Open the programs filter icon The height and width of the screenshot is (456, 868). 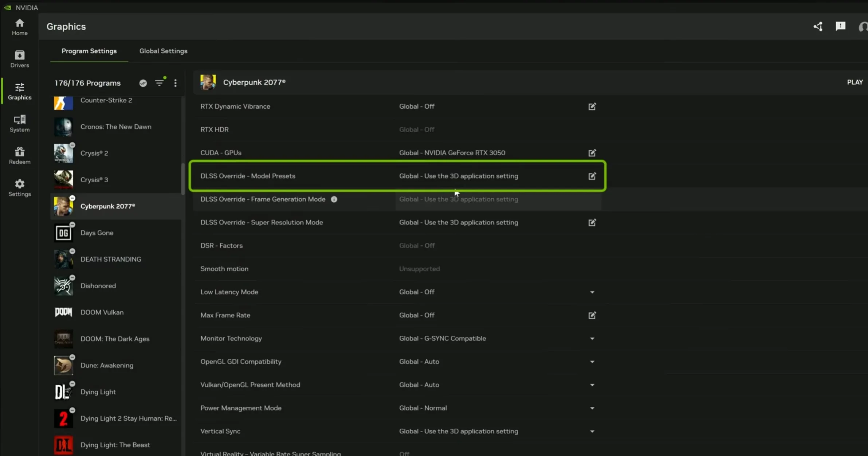[x=160, y=83]
